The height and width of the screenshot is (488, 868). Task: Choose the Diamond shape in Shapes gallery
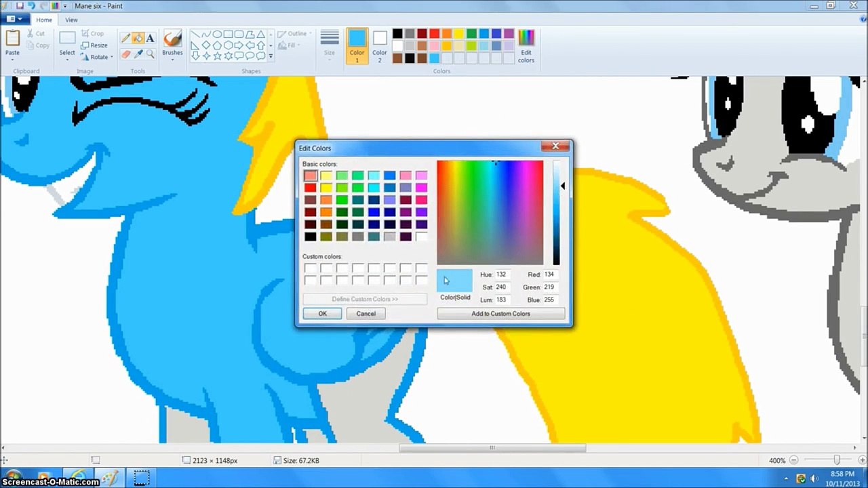(x=206, y=45)
